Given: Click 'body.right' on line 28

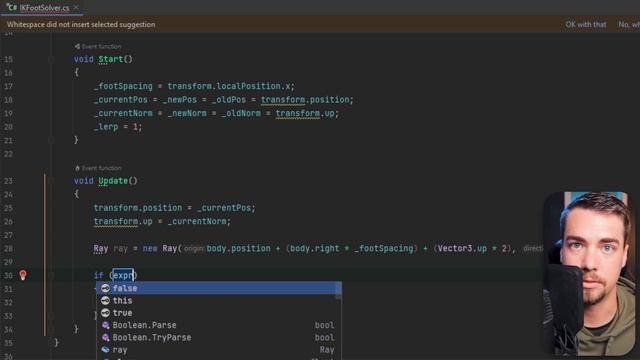Looking at the screenshot, I should [x=314, y=248].
